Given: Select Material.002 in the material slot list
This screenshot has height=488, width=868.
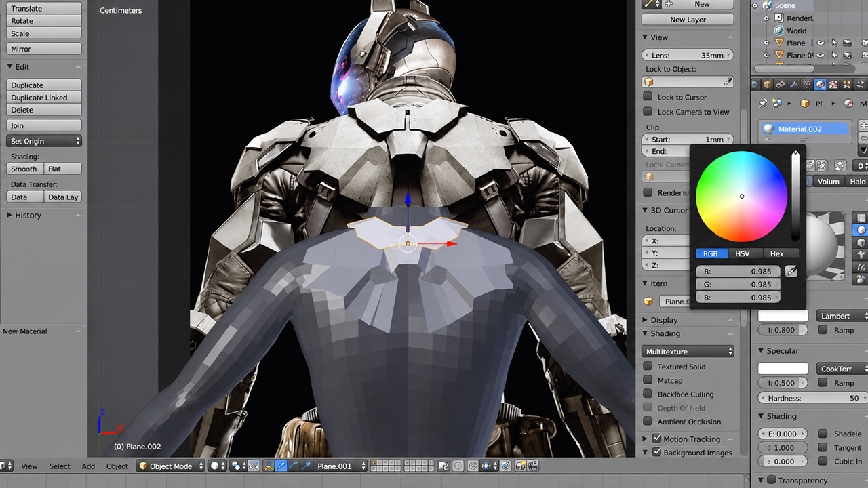Looking at the screenshot, I should 806,129.
